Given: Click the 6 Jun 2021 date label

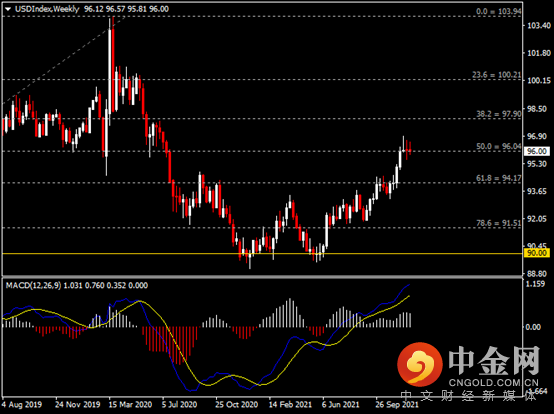Looking at the screenshot, I should click(x=340, y=405).
